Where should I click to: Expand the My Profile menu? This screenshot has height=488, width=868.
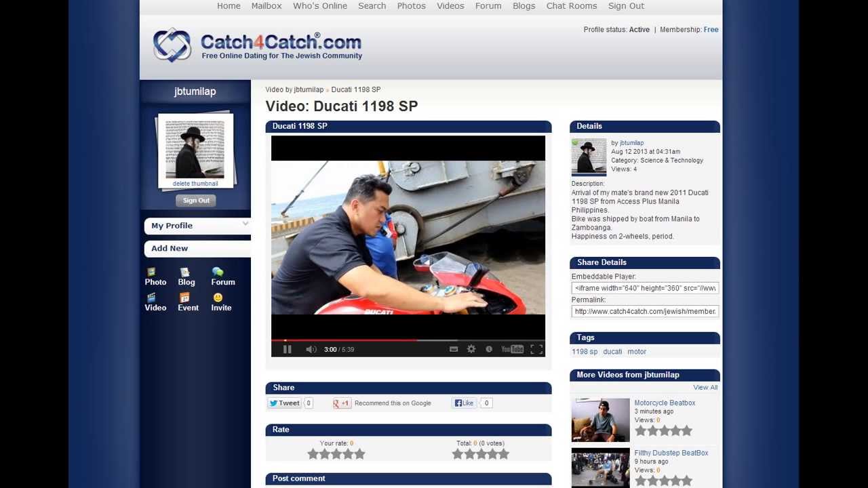pos(197,226)
